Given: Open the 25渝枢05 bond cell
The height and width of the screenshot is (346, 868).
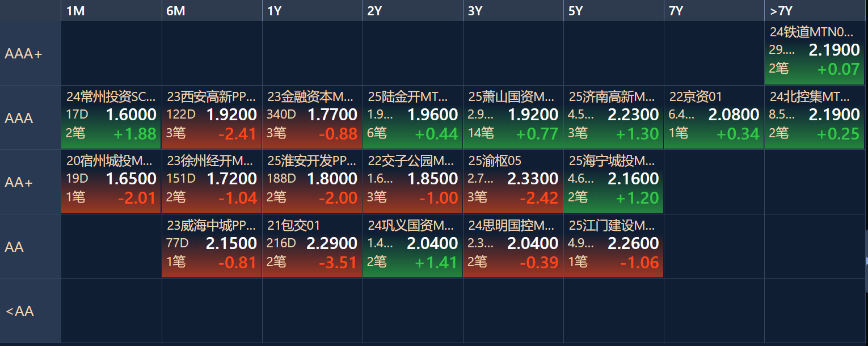Looking at the screenshot, I should [513, 182].
